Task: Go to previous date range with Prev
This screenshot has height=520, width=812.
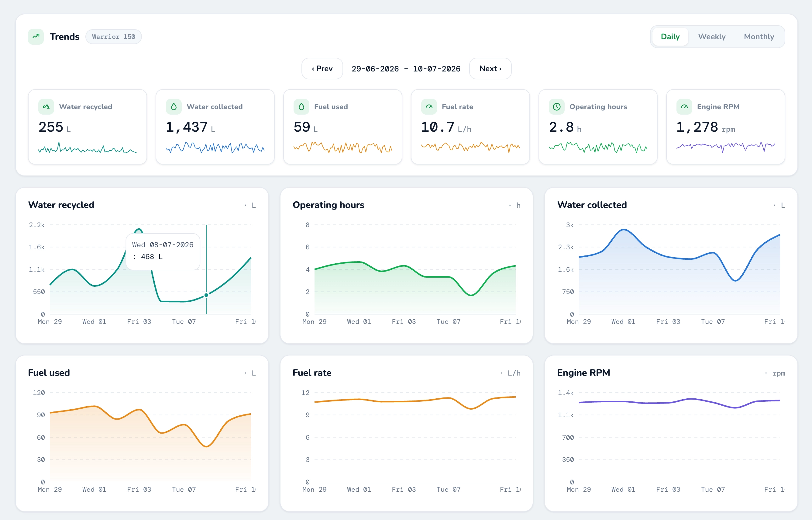Action: tap(322, 68)
